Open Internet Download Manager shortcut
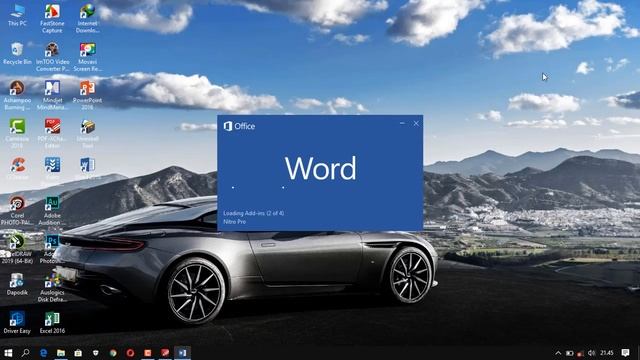640x360 pixels. coord(87,18)
